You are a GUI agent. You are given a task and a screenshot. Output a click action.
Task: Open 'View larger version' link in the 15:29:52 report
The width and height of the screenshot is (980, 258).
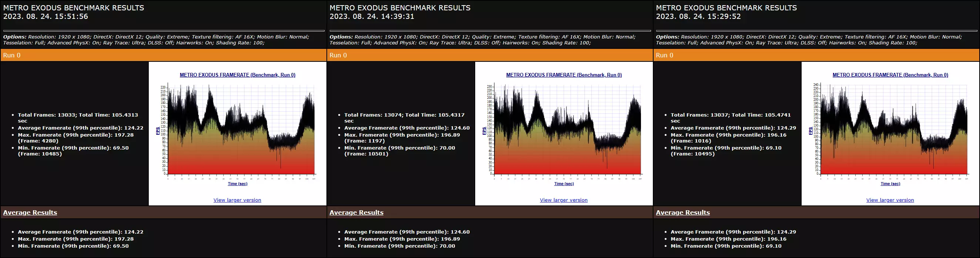point(890,200)
